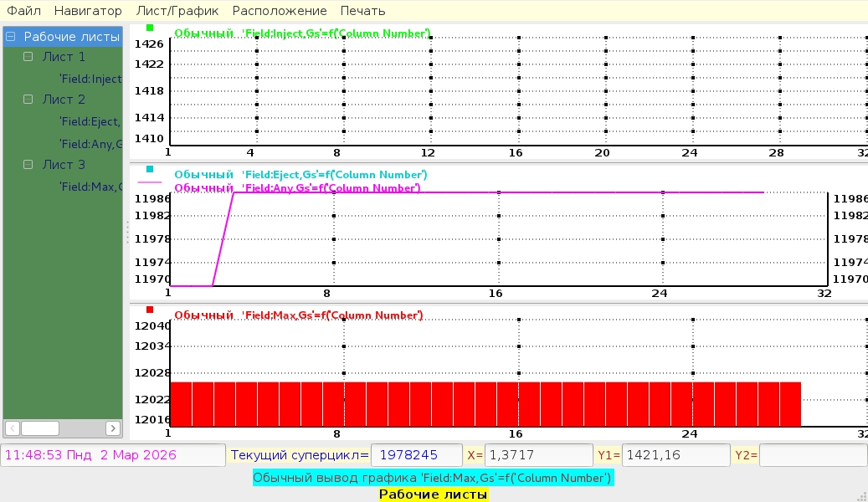The height and width of the screenshot is (502, 868).
Task: Click the right scroll arrow in navigator
Action: coord(113,428)
